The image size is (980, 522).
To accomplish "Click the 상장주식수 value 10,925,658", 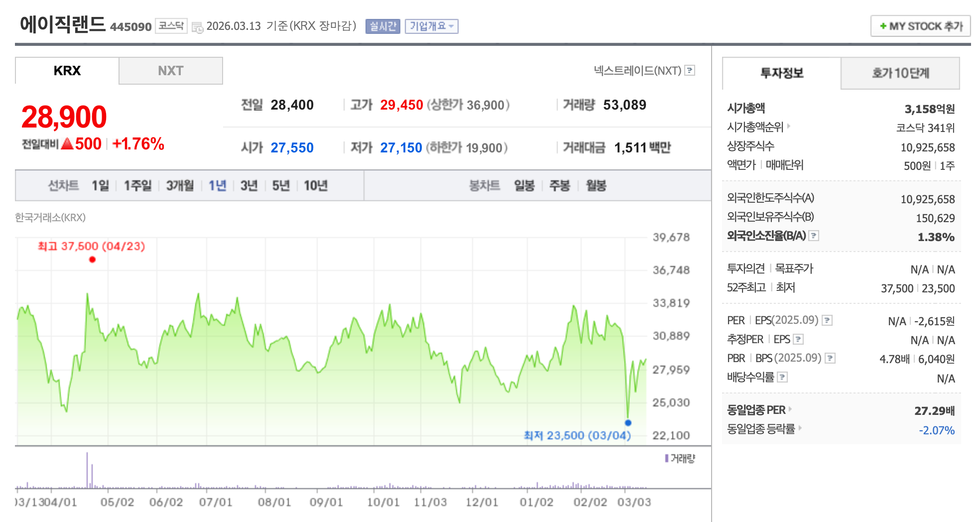I will (x=928, y=147).
